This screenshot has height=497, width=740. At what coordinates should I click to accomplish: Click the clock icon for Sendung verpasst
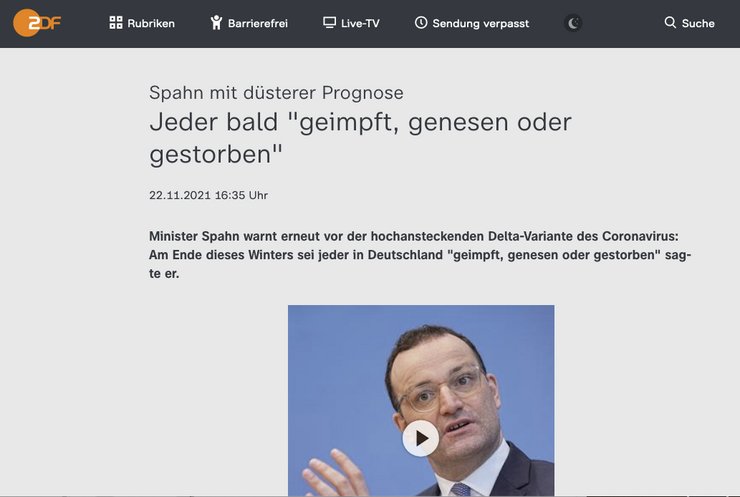[x=421, y=22]
